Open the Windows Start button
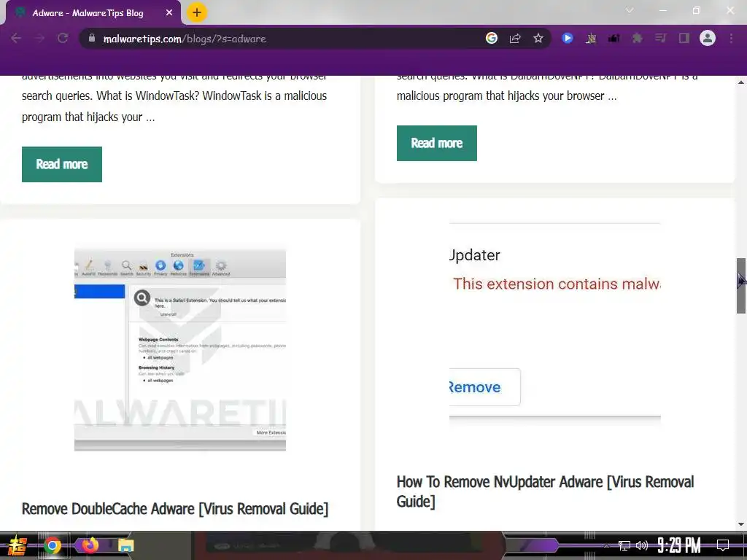The width and height of the screenshot is (747, 560). click(18, 545)
